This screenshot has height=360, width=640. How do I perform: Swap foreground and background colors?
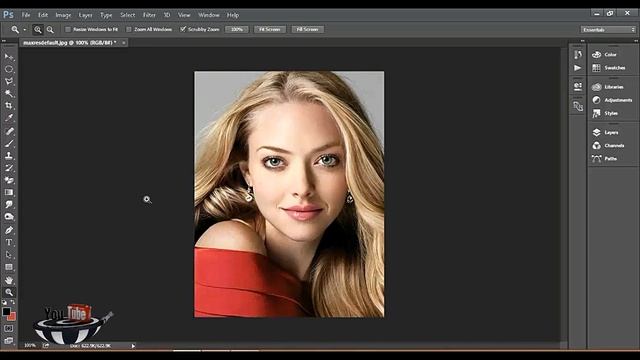[13, 302]
